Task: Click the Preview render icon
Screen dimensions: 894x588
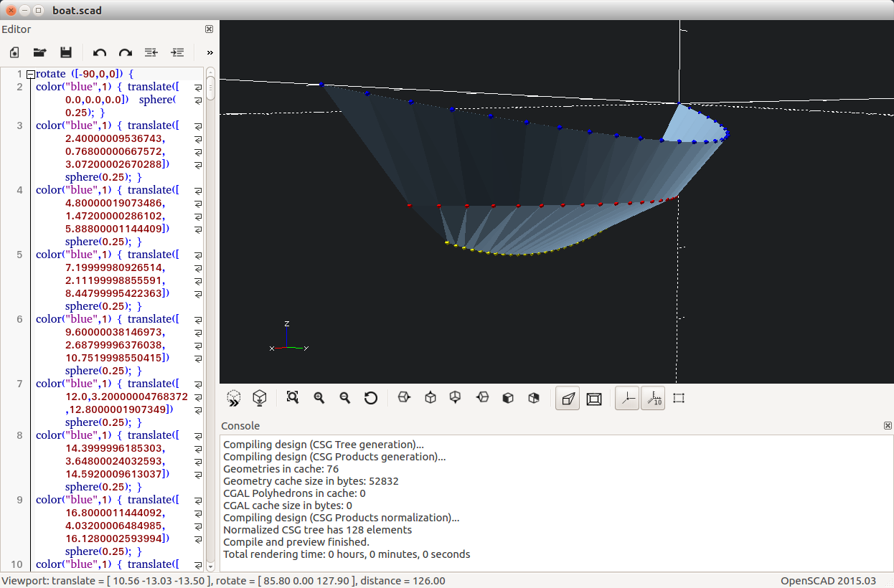Action: pos(234,398)
